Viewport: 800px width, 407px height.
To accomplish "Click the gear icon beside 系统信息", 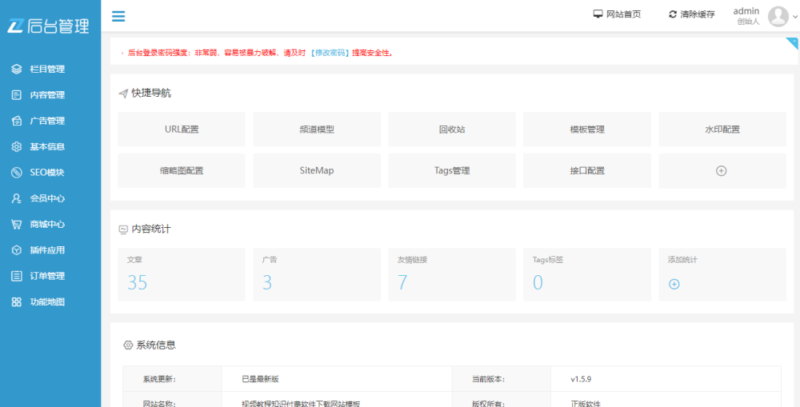I will pyautogui.click(x=128, y=345).
